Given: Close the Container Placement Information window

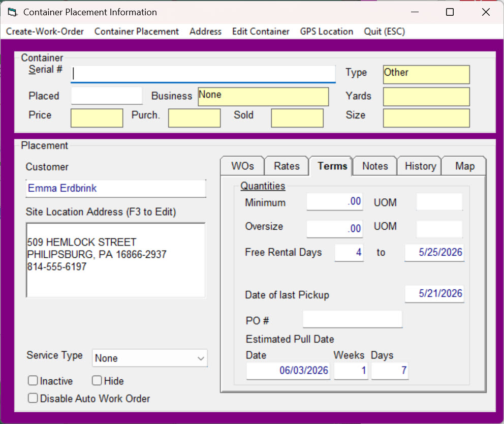Looking at the screenshot, I should [486, 12].
